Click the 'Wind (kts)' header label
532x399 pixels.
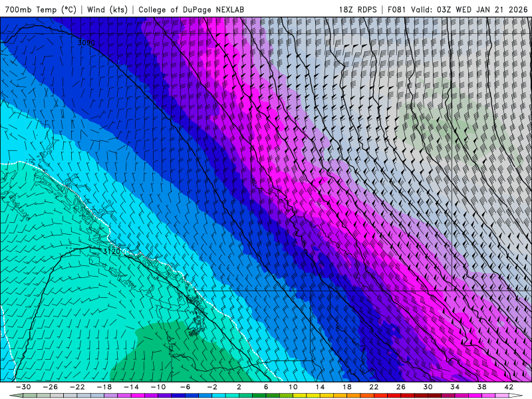tap(107, 9)
